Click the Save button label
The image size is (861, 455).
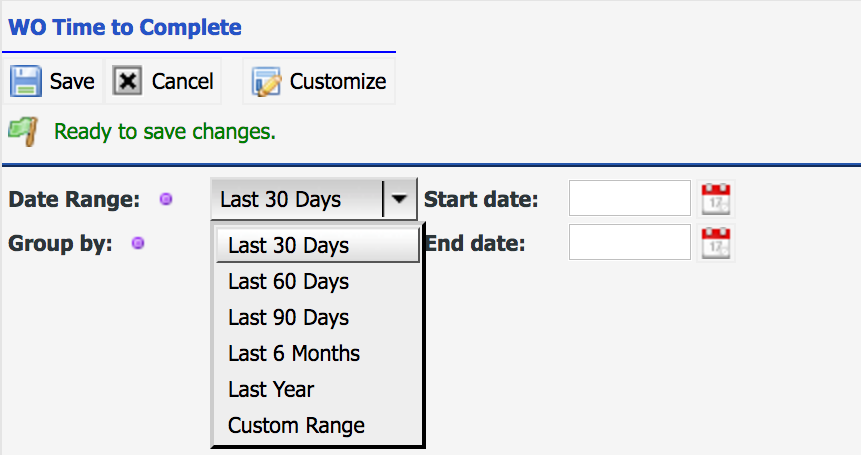(x=72, y=81)
